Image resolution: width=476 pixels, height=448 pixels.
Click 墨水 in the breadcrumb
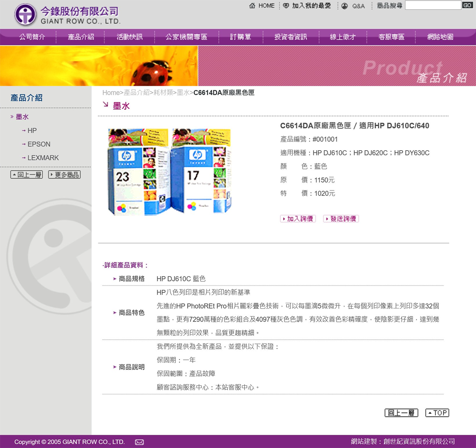183,93
